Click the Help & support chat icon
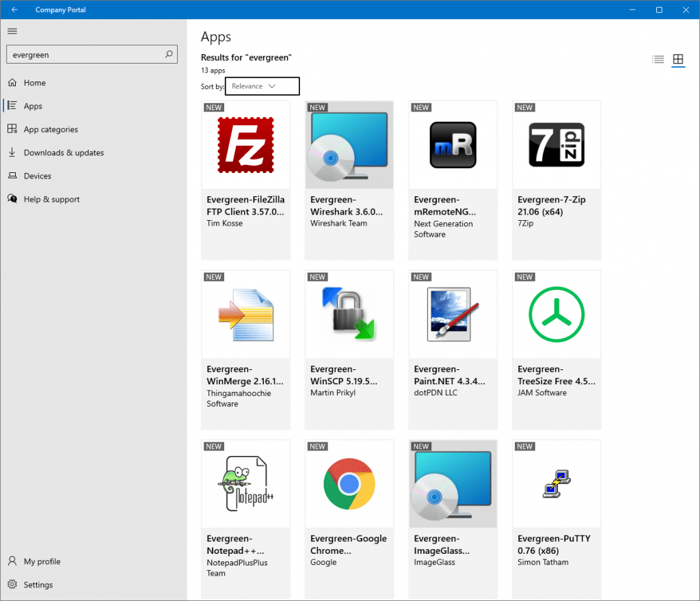The image size is (700, 601). point(12,199)
